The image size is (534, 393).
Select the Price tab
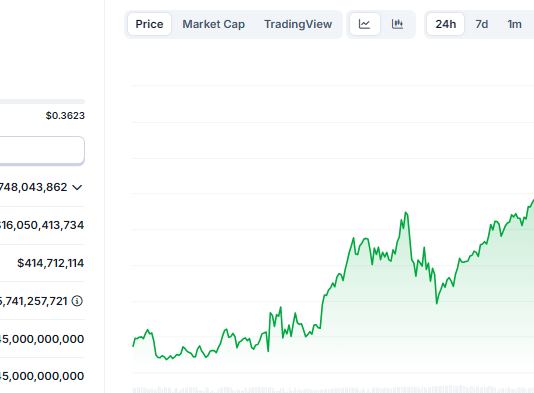tap(149, 24)
